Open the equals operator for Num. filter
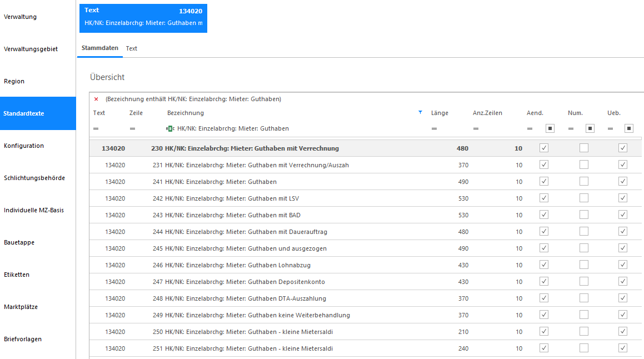This screenshot has height=359, width=644. [x=571, y=128]
